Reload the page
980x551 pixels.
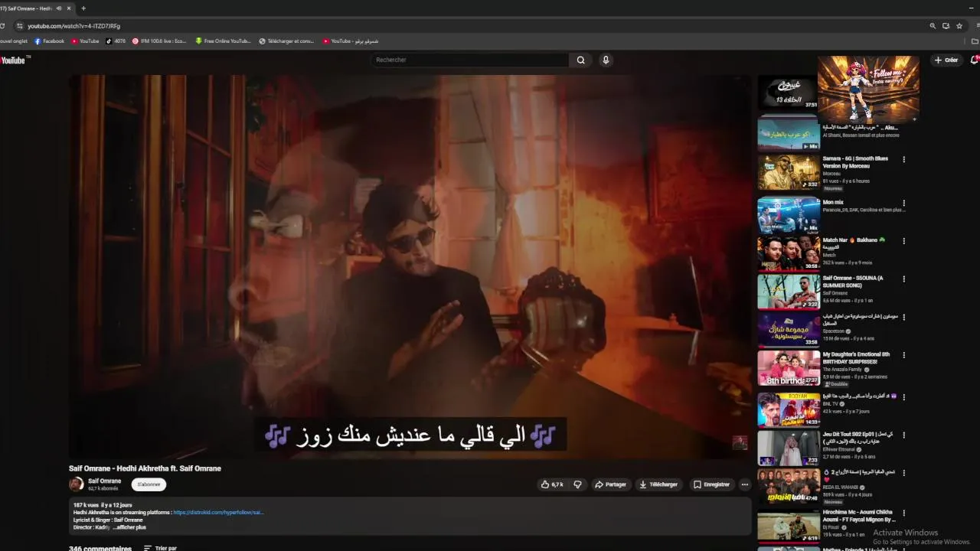pyautogui.click(x=2, y=26)
